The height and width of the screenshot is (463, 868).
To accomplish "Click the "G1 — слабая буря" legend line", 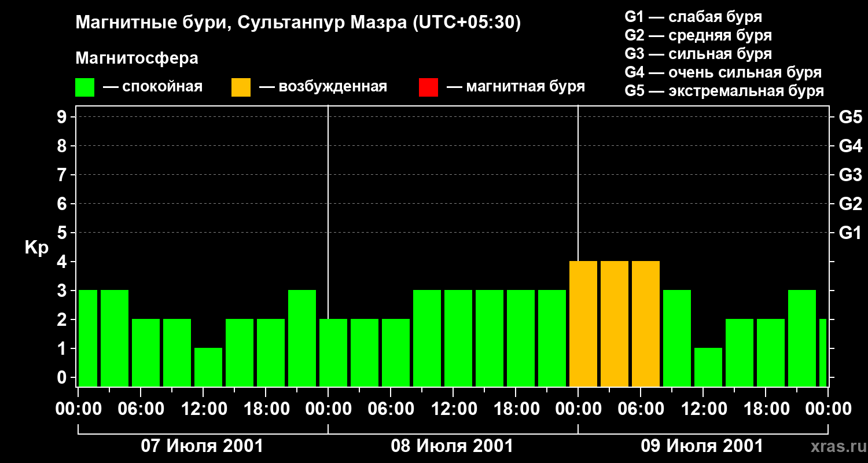I will 693,16.
